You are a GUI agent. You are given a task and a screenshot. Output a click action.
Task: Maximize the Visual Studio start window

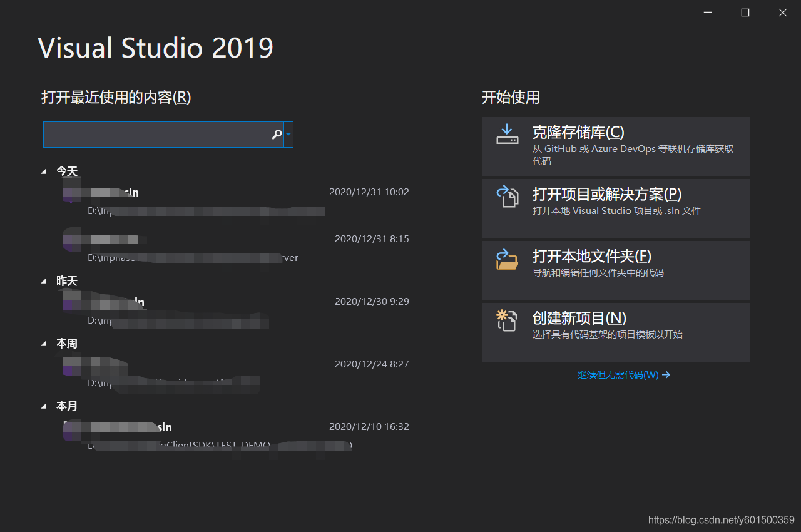click(x=745, y=13)
